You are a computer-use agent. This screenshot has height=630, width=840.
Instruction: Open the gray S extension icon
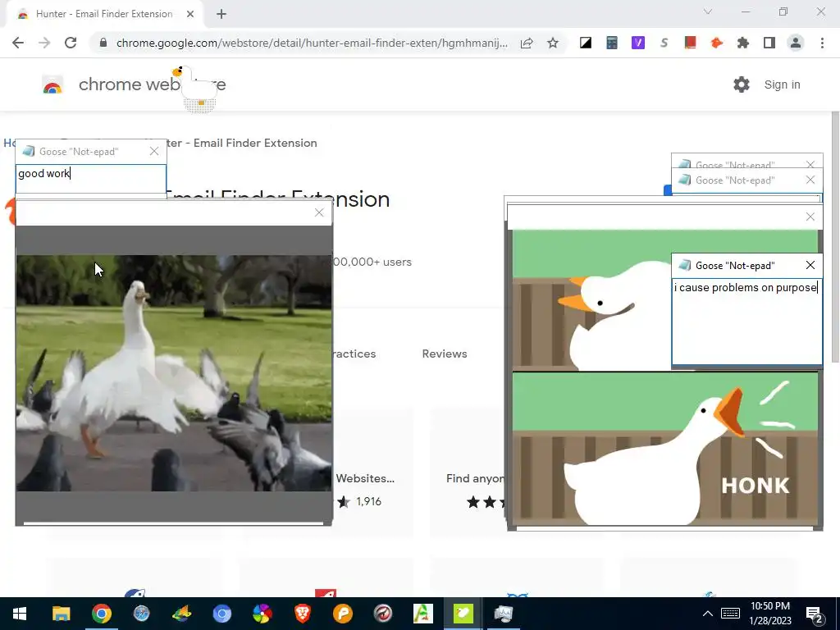tap(664, 43)
